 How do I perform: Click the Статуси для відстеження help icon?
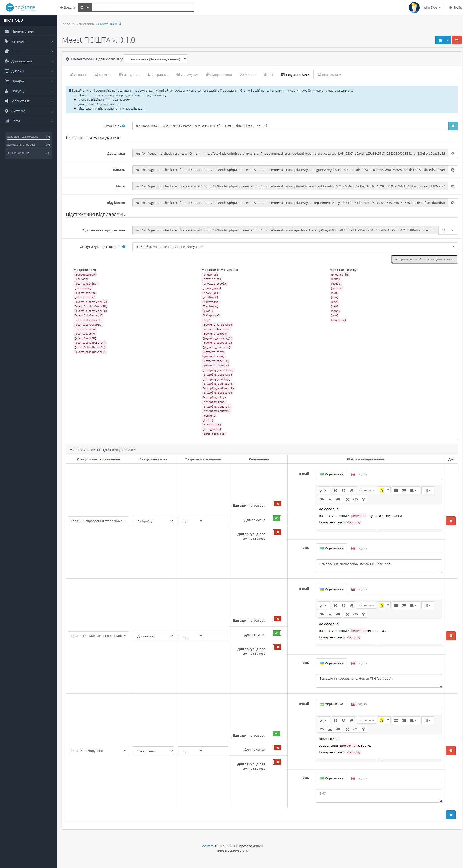[124, 247]
